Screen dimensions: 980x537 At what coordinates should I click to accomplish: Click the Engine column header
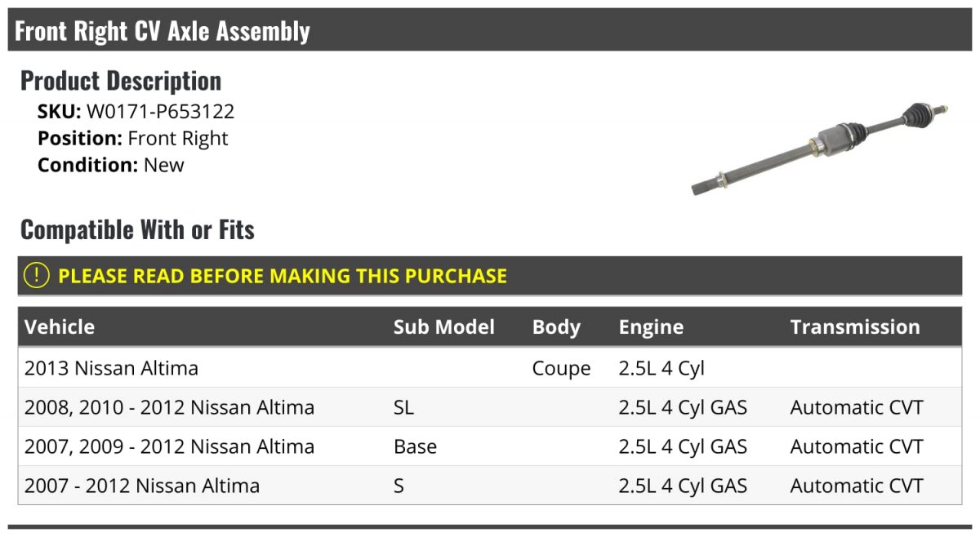coord(651,327)
